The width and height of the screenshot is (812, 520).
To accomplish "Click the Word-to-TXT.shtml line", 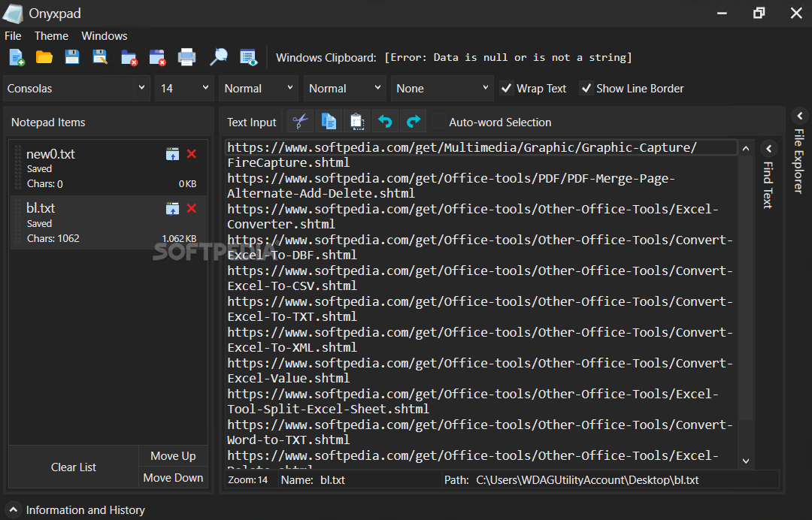I will tap(289, 440).
